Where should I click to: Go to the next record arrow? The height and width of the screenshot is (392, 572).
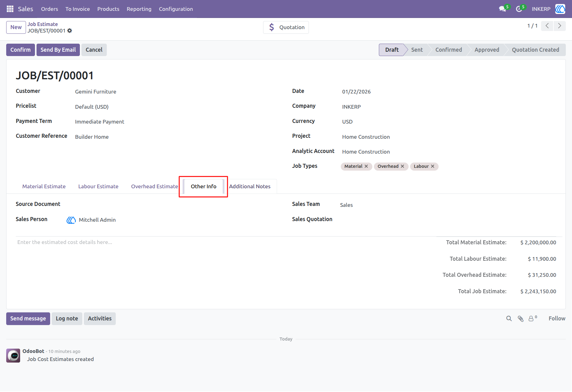coord(560,26)
